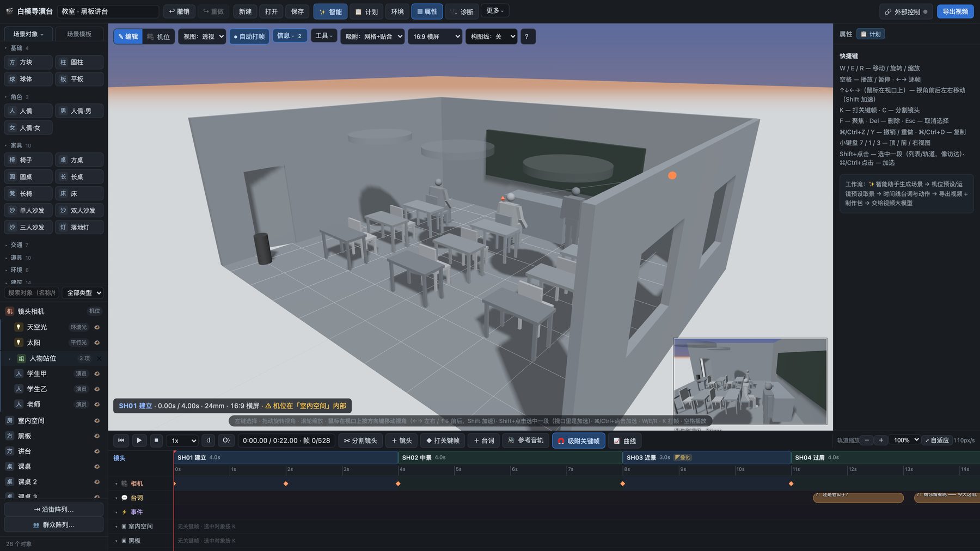
Task: Zoom out track with minus button
Action: 866,440
